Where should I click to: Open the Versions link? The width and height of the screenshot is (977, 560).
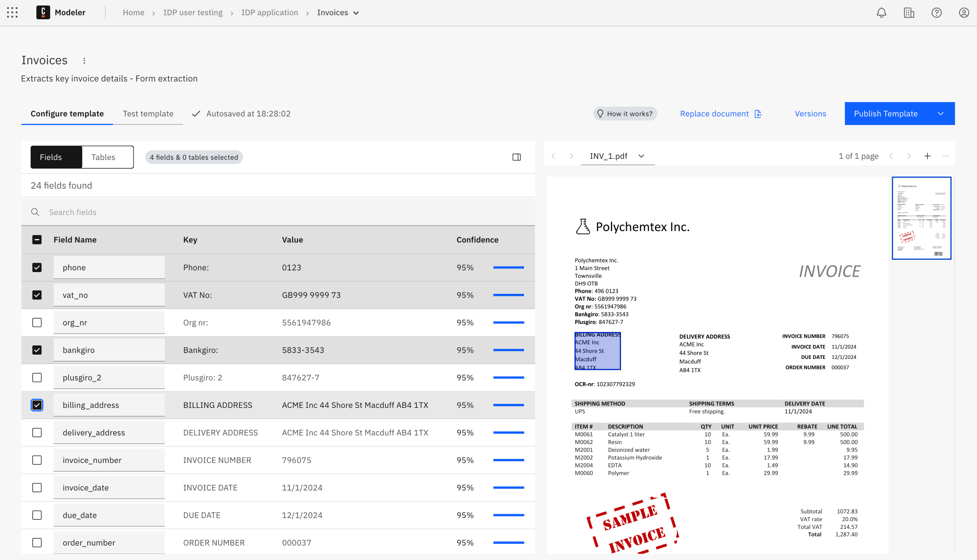[810, 114]
